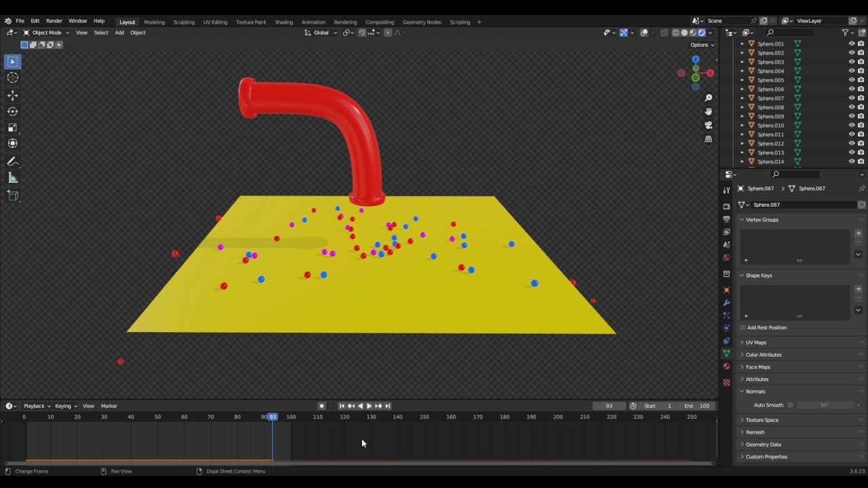
Task: Add a vertex group with plus button
Action: click(859, 233)
